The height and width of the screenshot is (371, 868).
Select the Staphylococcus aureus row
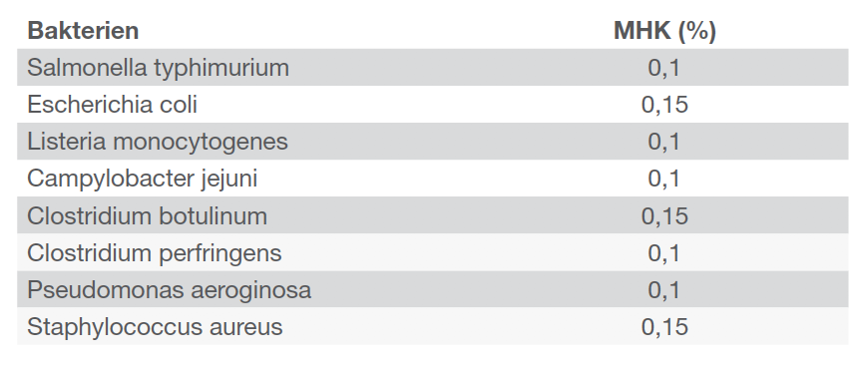coord(432,327)
